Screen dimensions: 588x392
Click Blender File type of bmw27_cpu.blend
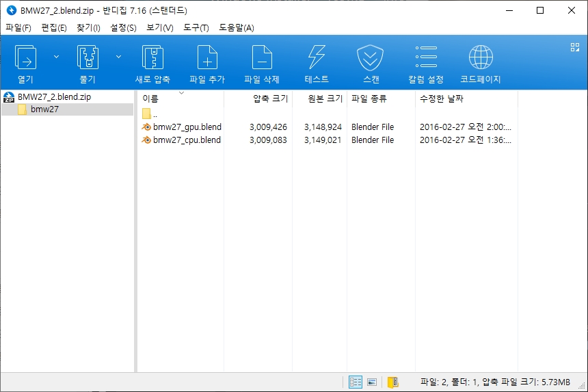point(373,140)
